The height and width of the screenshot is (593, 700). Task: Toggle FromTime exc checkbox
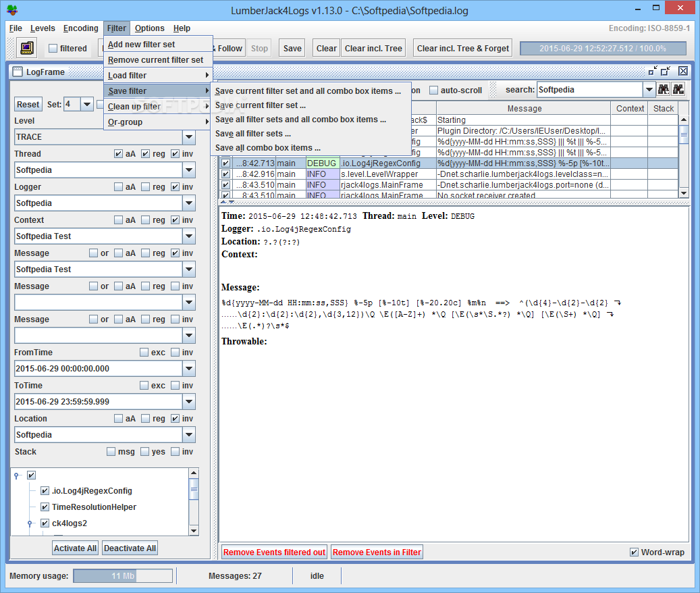[x=144, y=353]
